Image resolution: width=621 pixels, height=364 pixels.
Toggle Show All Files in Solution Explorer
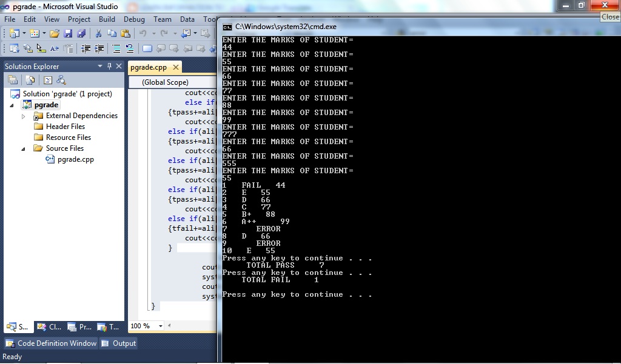[30, 81]
